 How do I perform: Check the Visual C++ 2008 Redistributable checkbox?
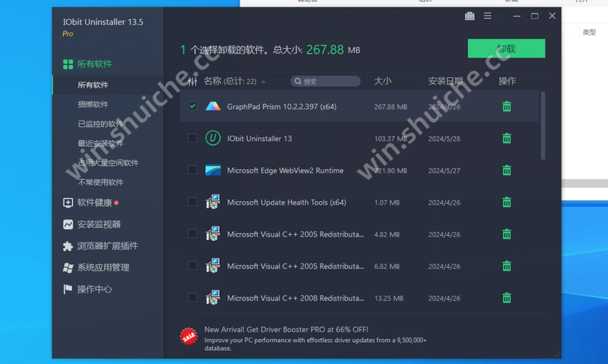pyautogui.click(x=192, y=298)
